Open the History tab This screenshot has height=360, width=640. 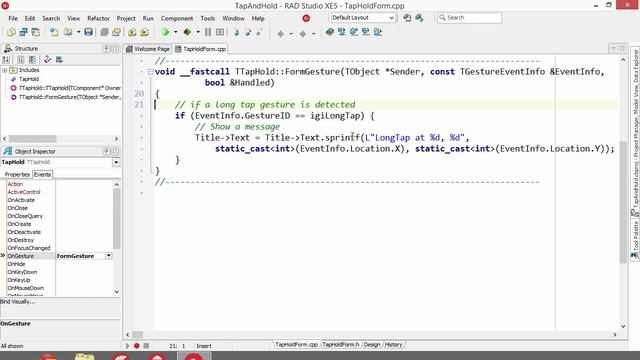(393, 344)
